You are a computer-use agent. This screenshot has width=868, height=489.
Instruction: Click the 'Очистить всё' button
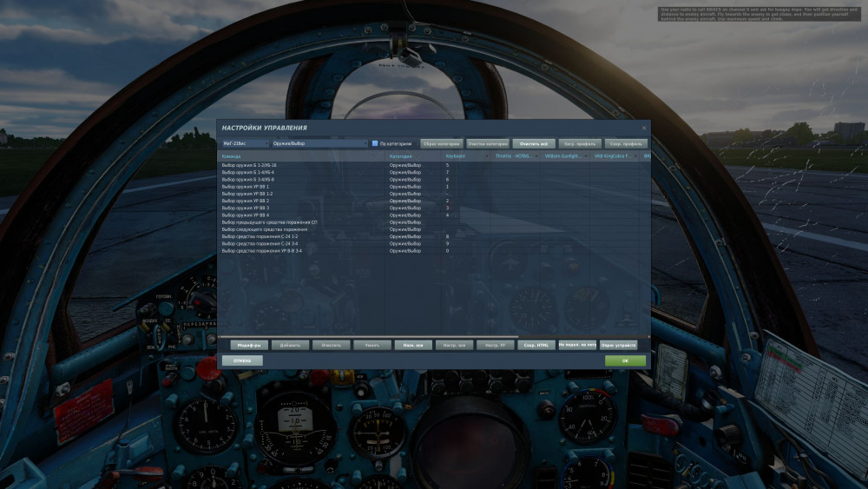tap(534, 143)
